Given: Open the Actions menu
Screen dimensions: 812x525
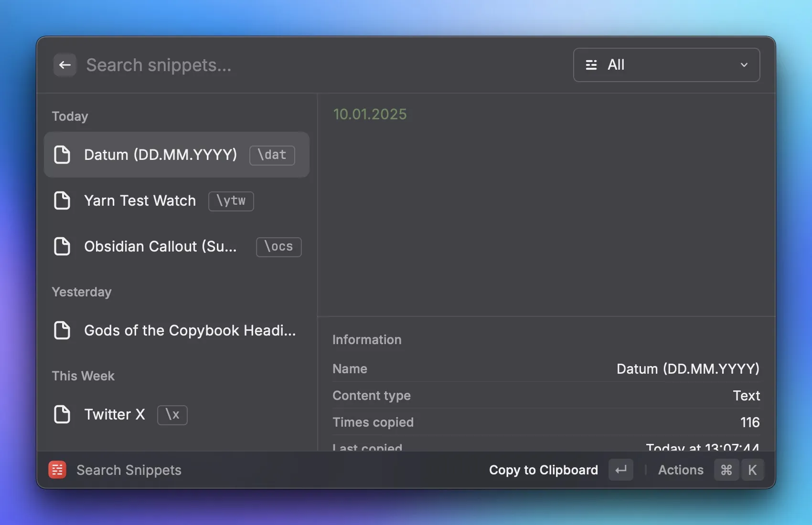Looking at the screenshot, I should 681,470.
